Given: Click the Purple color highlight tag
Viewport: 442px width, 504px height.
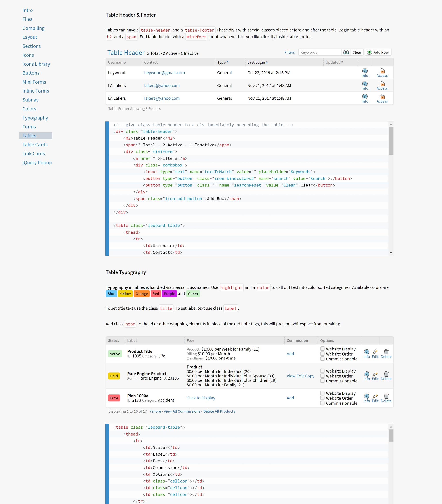Looking at the screenshot, I should (169, 294).
